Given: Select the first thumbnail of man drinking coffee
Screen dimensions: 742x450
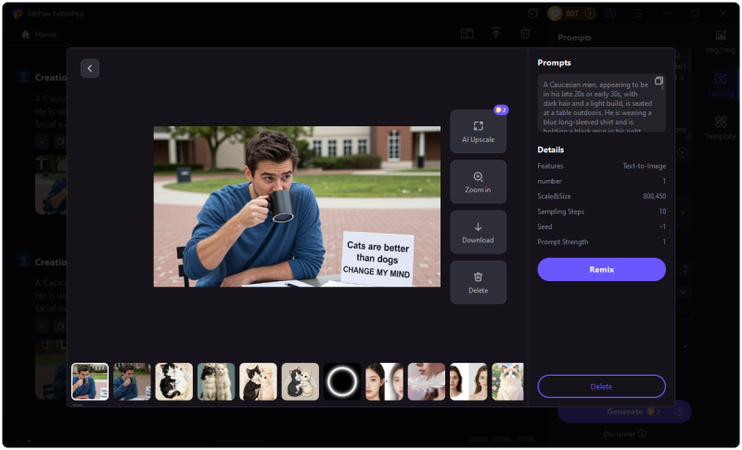Looking at the screenshot, I should tap(90, 382).
